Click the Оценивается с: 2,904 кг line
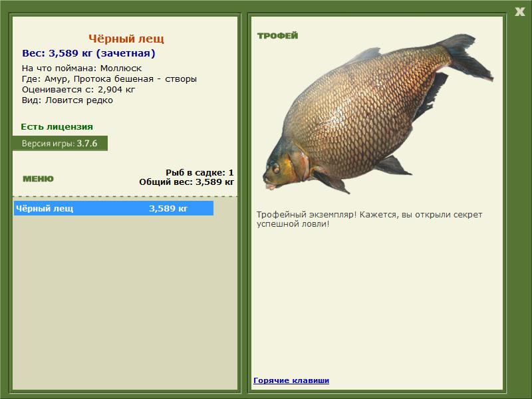The height and width of the screenshot is (399, 532). tap(78, 89)
